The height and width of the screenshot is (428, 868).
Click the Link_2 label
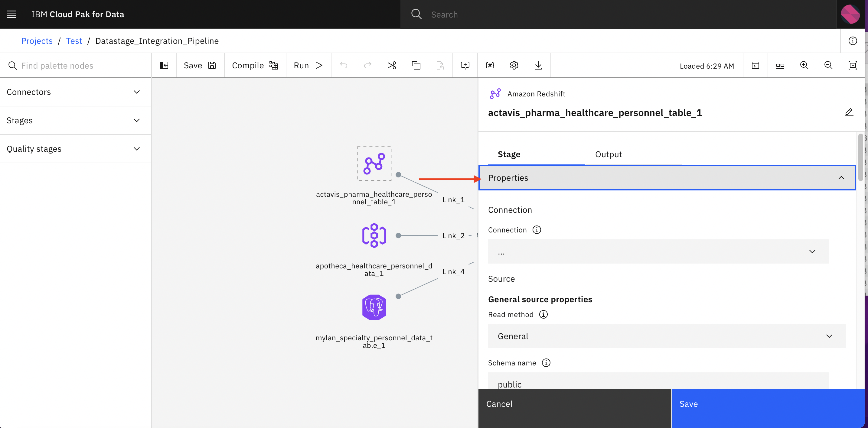click(453, 236)
